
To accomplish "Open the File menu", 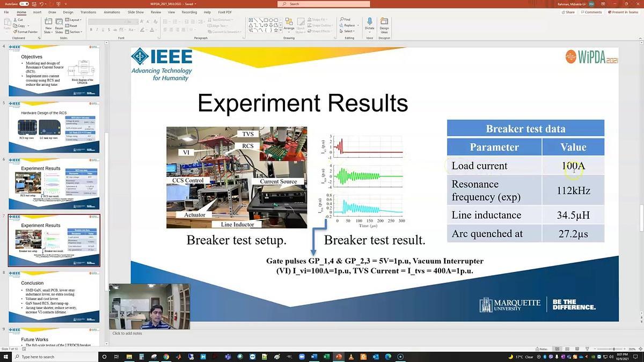I will pyautogui.click(x=6, y=12).
